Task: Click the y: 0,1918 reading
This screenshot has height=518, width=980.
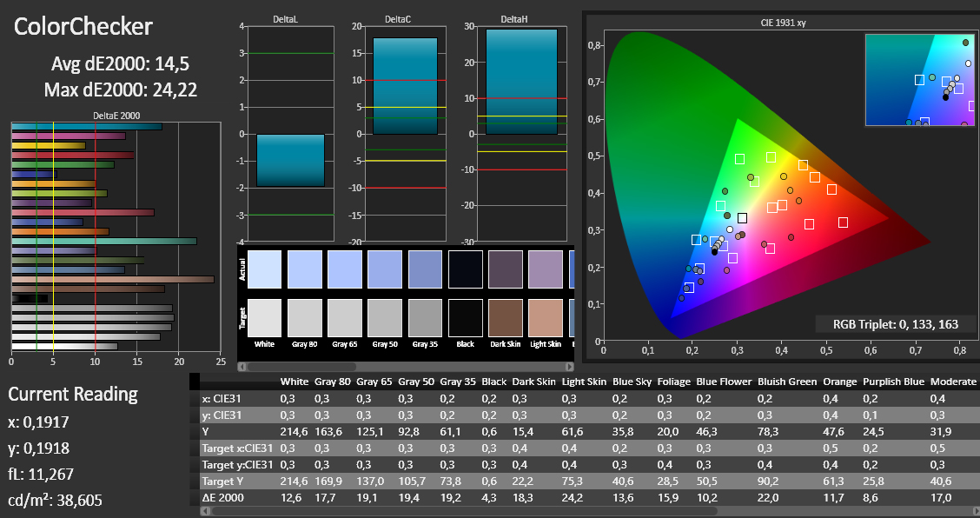Action: [39, 448]
